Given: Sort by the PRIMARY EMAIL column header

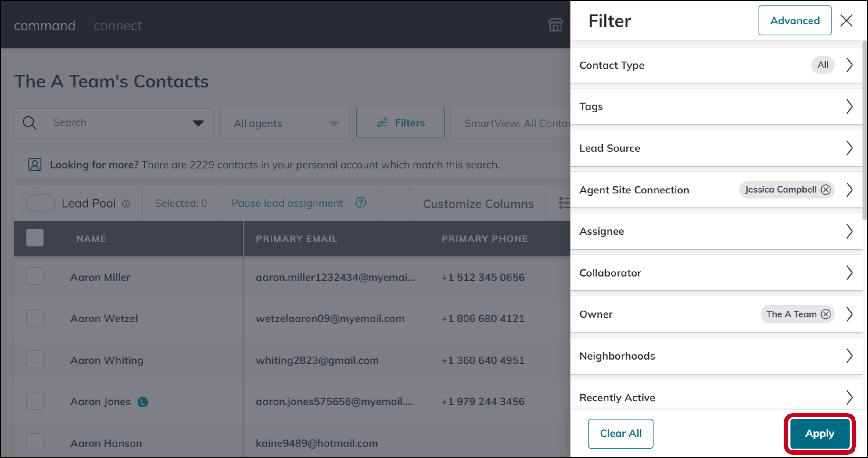Looking at the screenshot, I should tap(296, 239).
